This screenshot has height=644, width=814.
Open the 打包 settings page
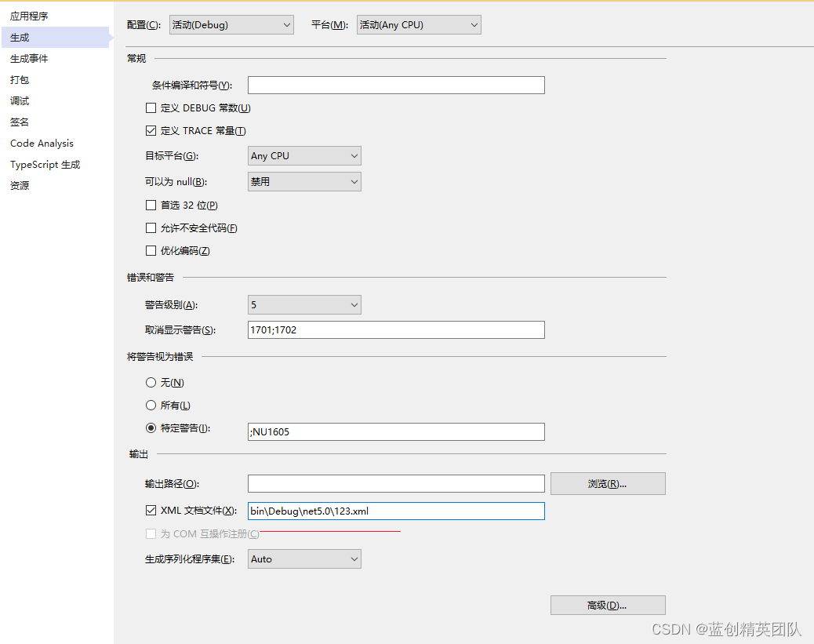20,79
